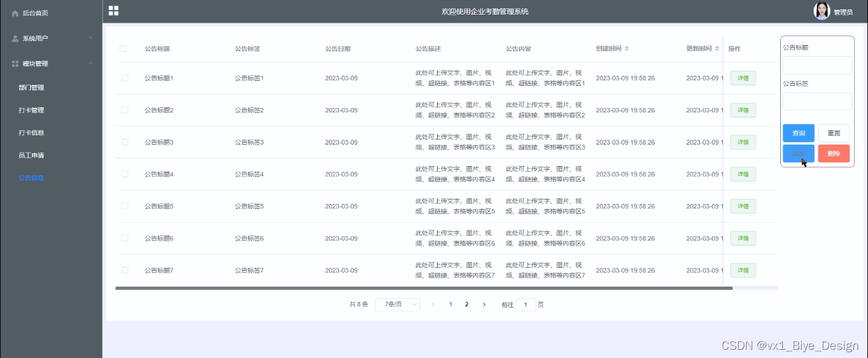Image resolution: width=868 pixels, height=358 pixels.
Task: Click the 查询 search button
Action: (799, 133)
